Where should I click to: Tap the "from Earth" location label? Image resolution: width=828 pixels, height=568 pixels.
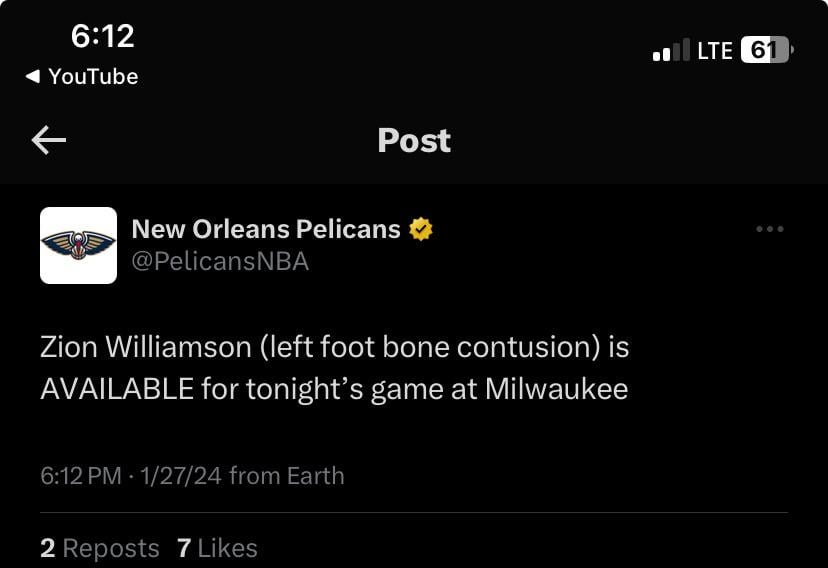click(x=286, y=476)
